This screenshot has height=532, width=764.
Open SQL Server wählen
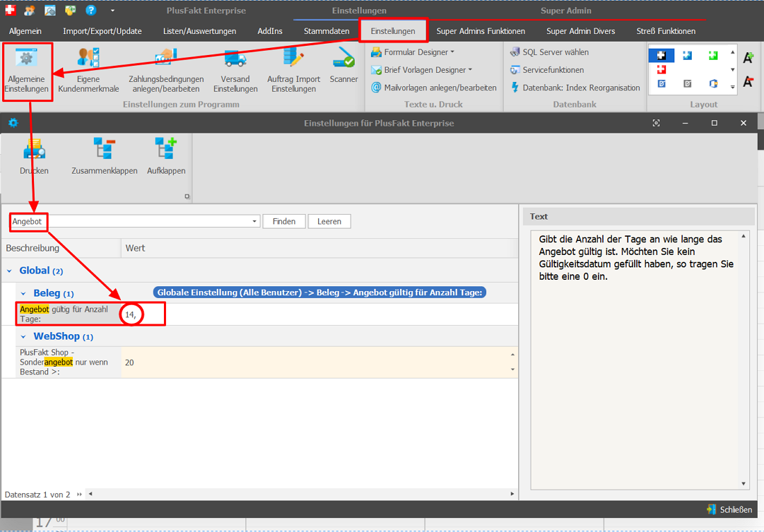[x=549, y=52]
